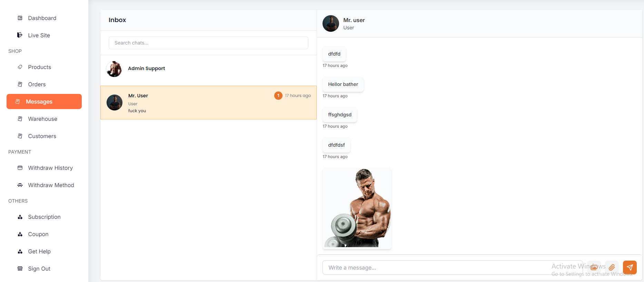Open Withdraw History page
Screen dimensions: 644x282
pos(50,168)
